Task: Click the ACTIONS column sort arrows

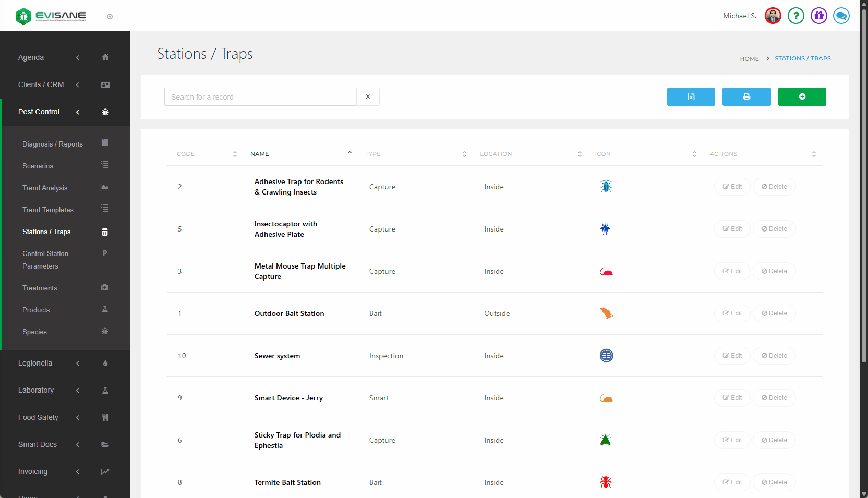Action: [x=814, y=154]
